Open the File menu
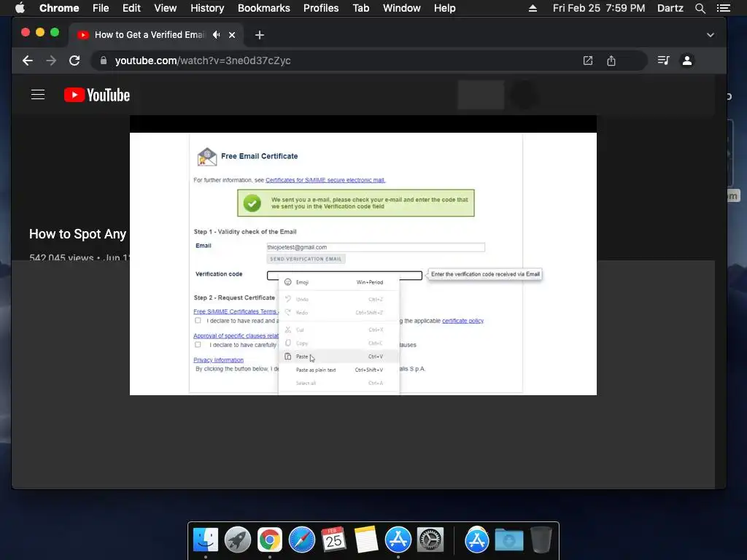Viewport: 747px width, 560px height. (101, 8)
